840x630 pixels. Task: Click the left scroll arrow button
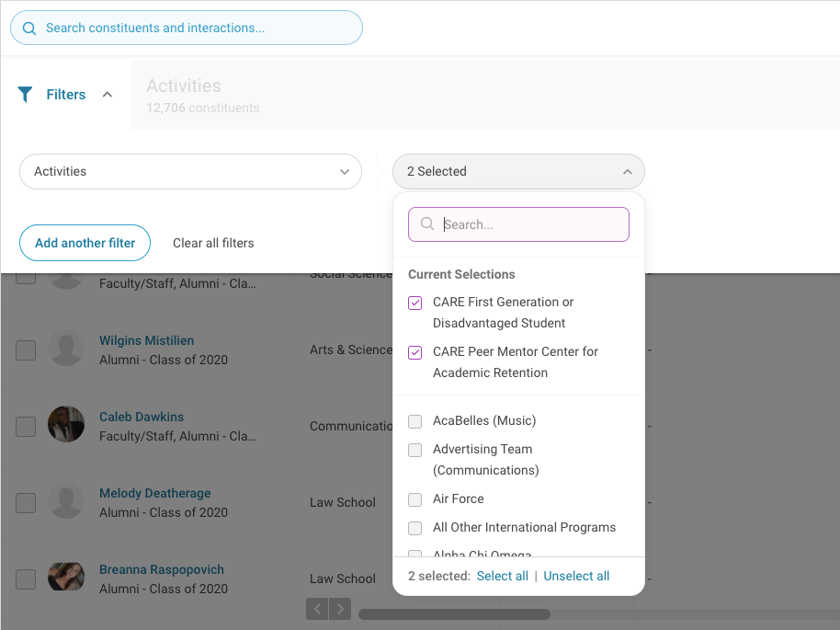(x=317, y=608)
